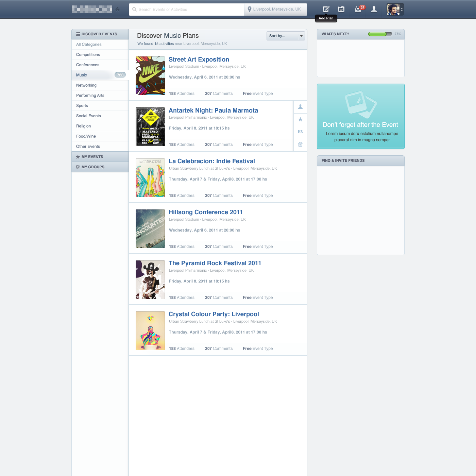The image size is (476, 476).
Task: Select the Social Events category
Action: (100, 116)
